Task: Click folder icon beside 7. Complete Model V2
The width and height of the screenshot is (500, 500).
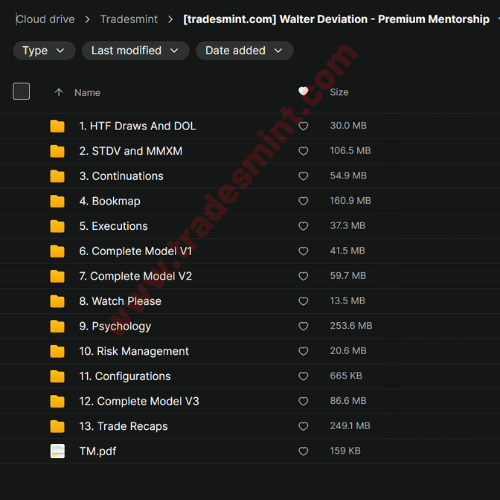Action: pyautogui.click(x=57, y=276)
